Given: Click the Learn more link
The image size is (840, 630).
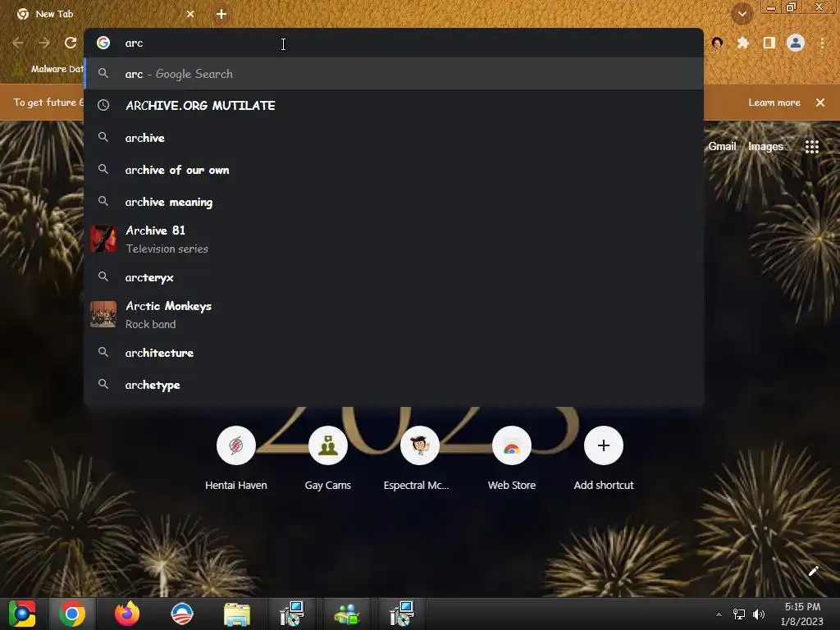Looking at the screenshot, I should [x=774, y=103].
